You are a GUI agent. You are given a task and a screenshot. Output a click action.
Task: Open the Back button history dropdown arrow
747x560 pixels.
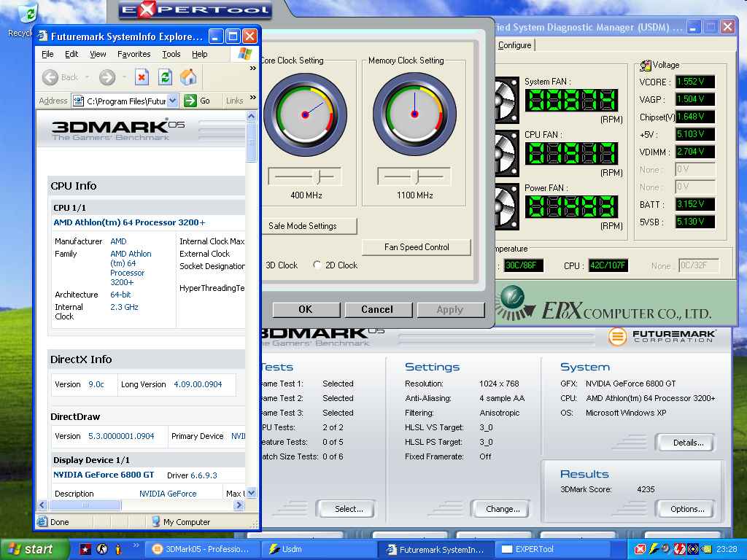[x=87, y=77]
